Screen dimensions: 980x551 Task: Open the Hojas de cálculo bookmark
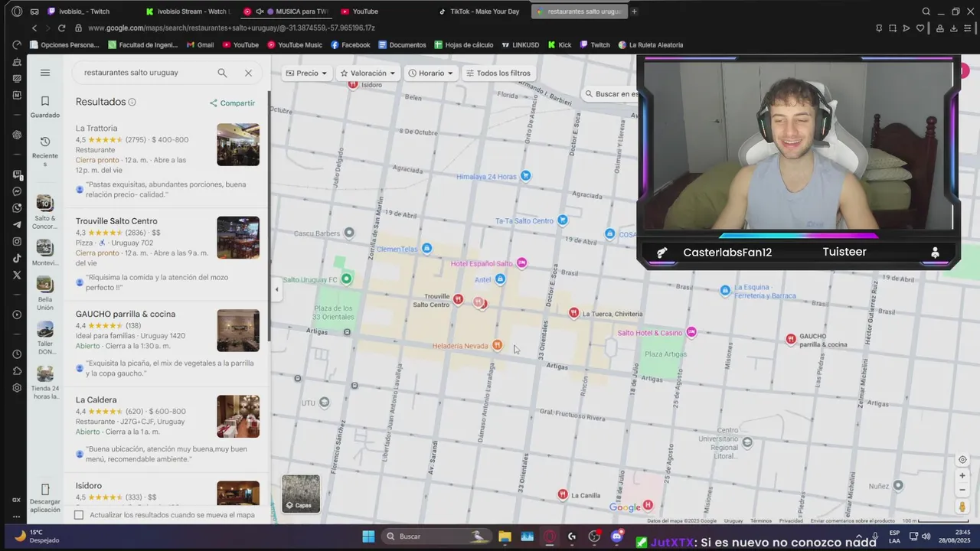463,45
